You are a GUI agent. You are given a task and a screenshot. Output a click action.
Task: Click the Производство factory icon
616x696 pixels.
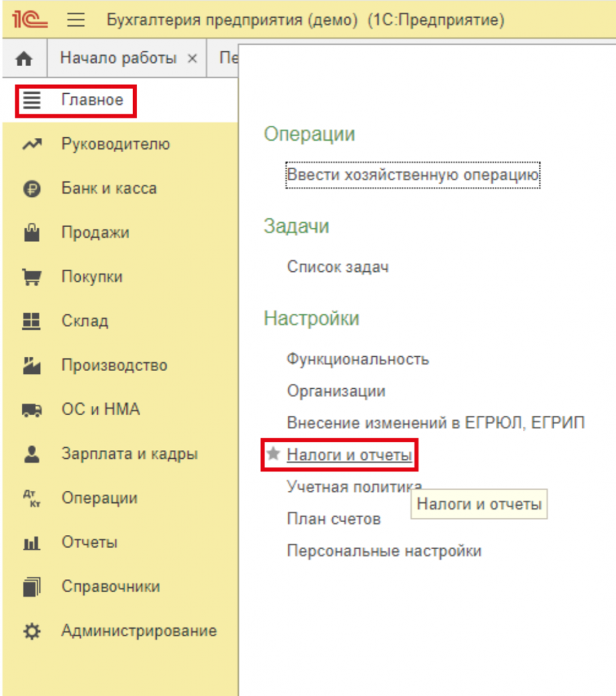[32, 366]
